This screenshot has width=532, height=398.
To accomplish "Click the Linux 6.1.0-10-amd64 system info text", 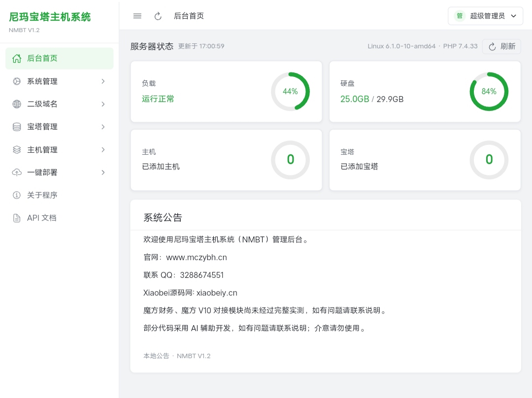I will tap(401, 46).
